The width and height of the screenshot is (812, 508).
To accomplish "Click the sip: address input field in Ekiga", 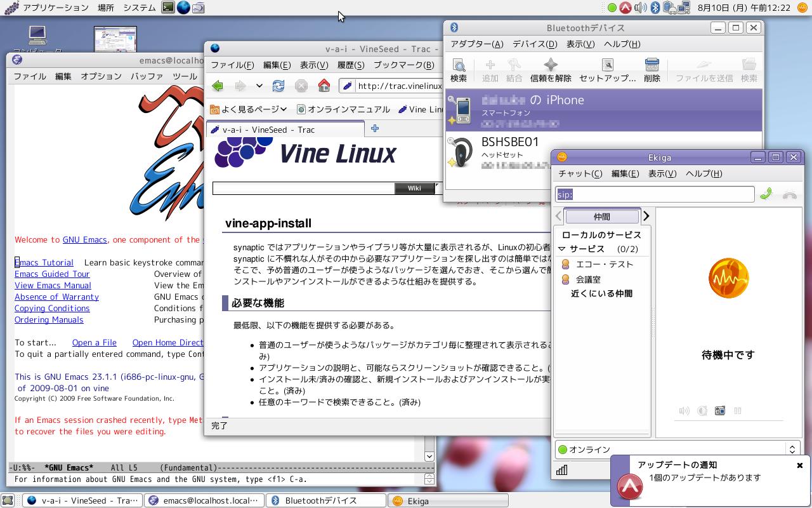I will click(655, 194).
